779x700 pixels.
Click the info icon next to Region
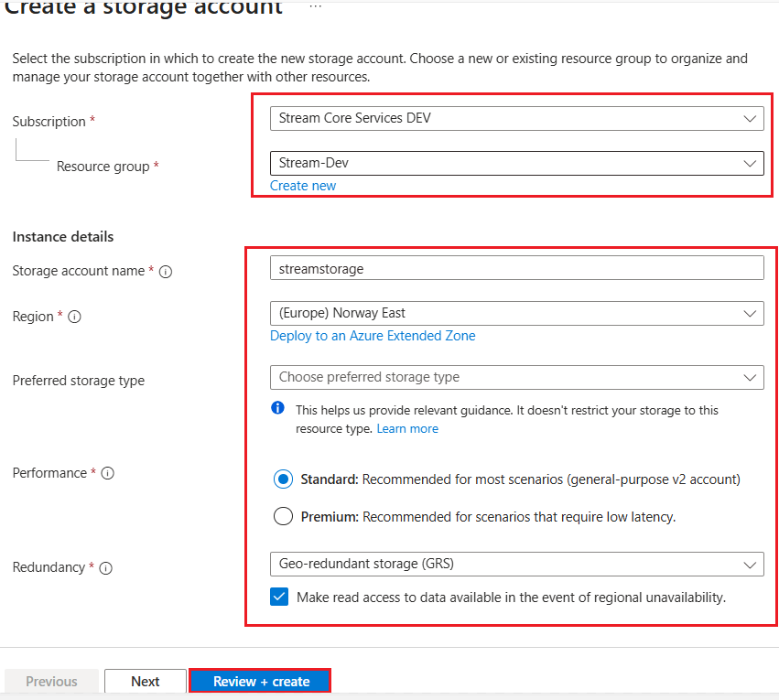tap(75, 317)
